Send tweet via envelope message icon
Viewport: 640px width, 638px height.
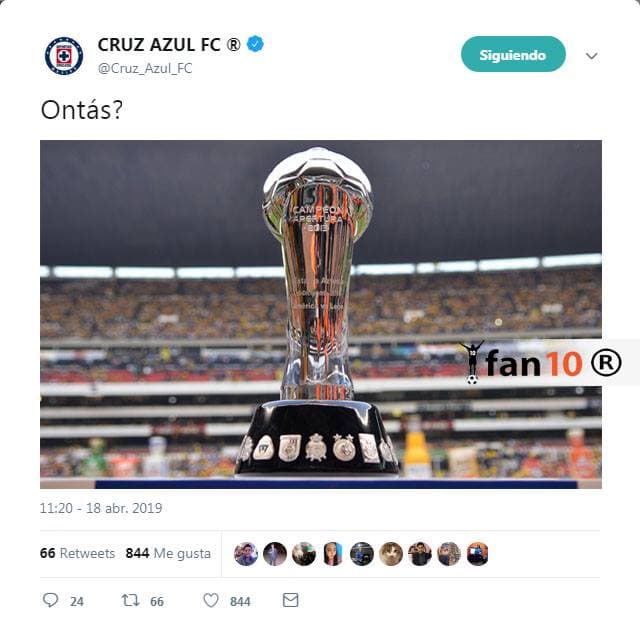(x=291, y=600)
